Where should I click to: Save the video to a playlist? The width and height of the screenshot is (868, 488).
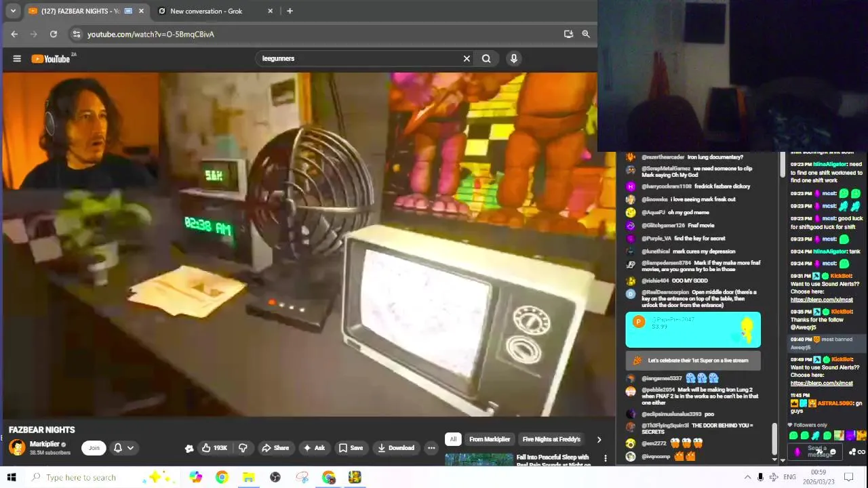tap(351, 448)
